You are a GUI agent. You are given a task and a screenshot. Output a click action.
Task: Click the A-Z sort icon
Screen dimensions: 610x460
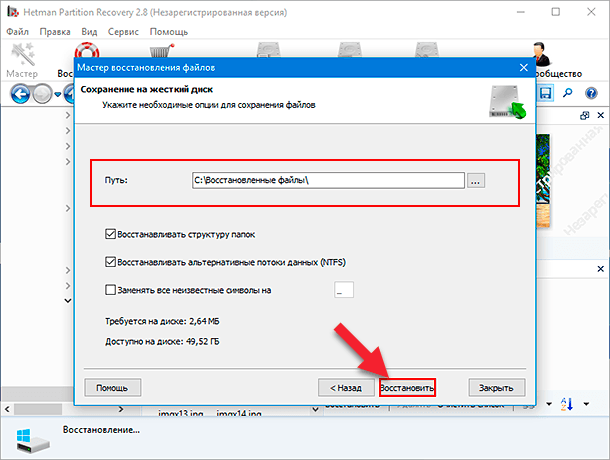[567, 404]
